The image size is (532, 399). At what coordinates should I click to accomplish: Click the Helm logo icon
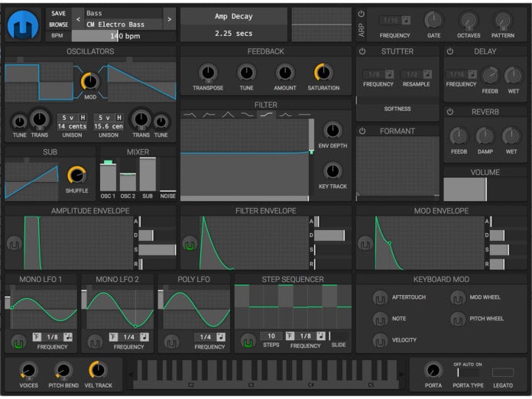click(23, 24)
